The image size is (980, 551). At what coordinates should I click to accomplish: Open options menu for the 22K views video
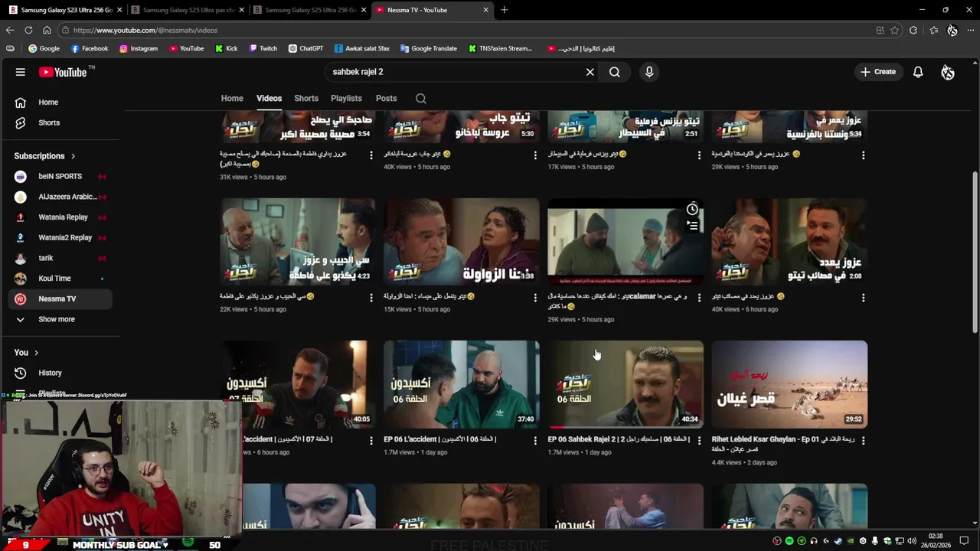tap(371, 297)
